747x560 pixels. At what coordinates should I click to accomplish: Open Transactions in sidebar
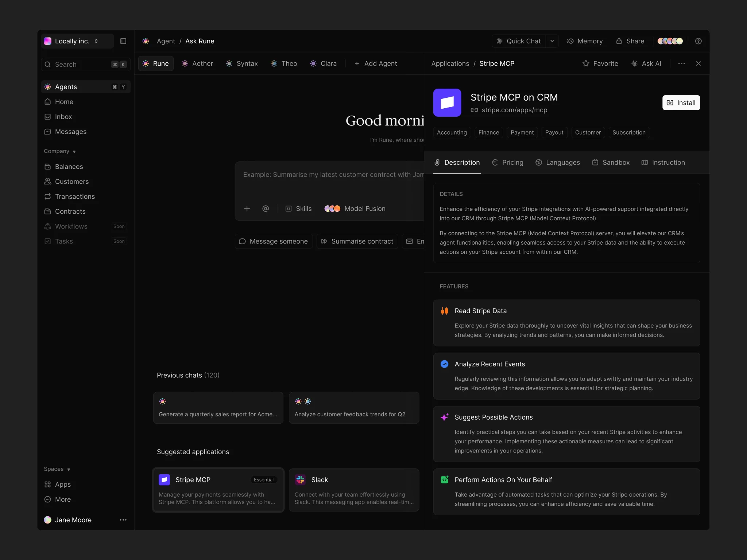[x=86, y=197]
